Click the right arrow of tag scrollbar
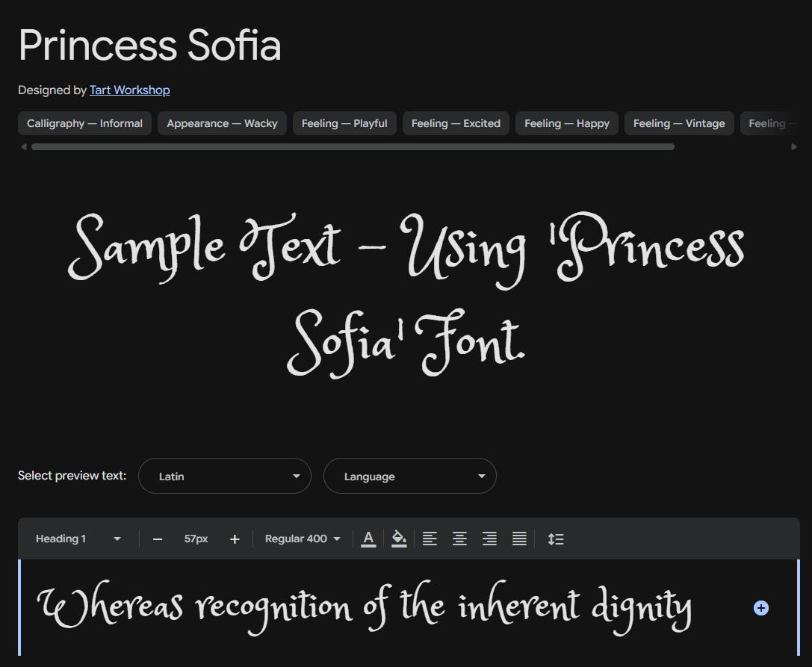This screenshot has height=667, width=812. pyautogui.click(x=794, y=147)
